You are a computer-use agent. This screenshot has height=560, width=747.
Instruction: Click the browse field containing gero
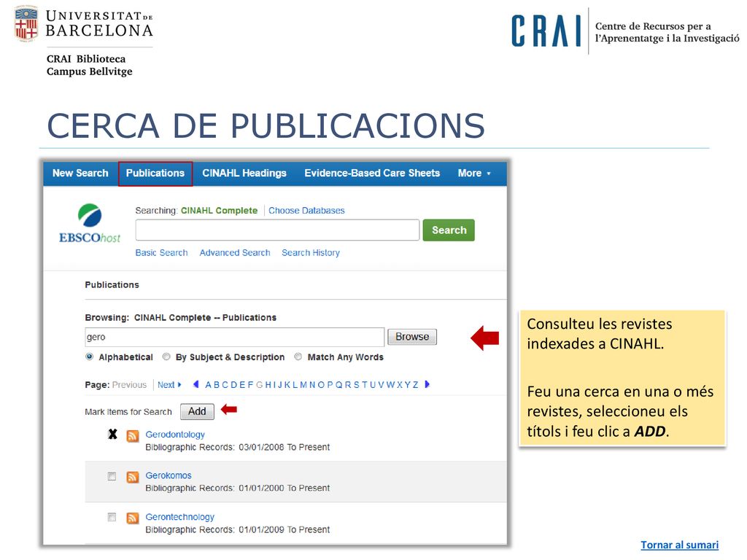click(234, 337)
